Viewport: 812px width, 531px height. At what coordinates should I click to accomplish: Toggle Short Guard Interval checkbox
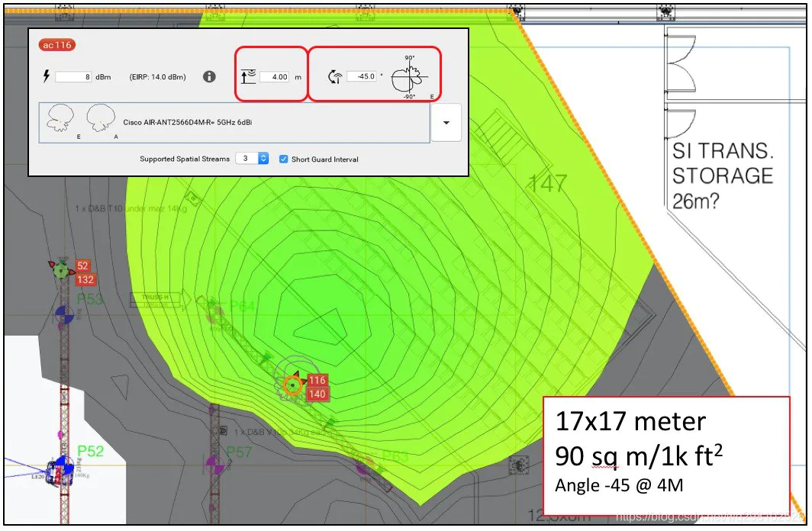tap(283, 159)
